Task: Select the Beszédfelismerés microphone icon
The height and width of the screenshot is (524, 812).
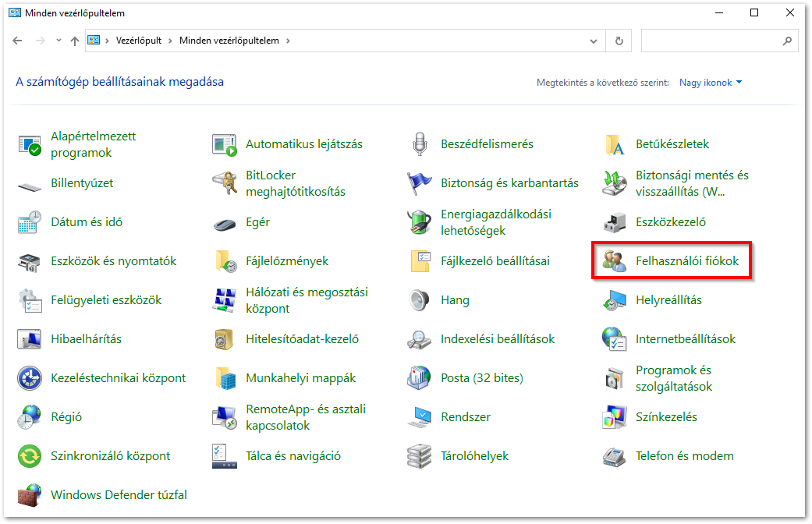Action: pyautogui.click(x=420, y=144)
